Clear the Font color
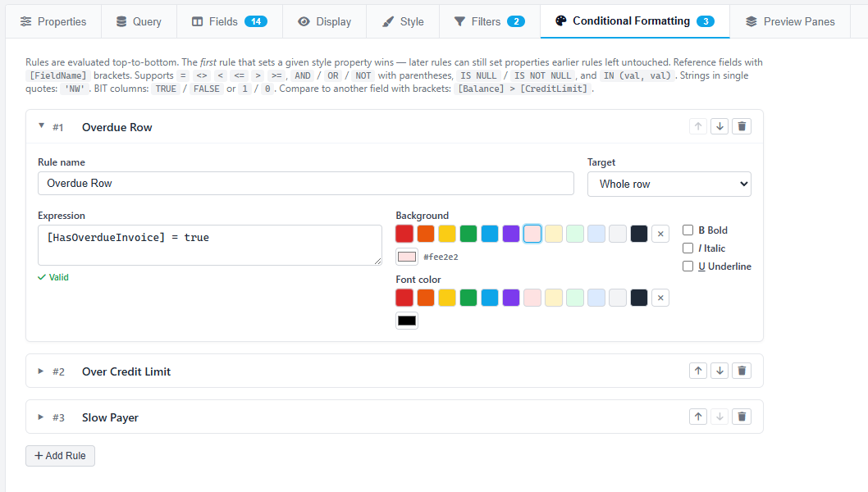Viewport: 868px width, 492px height. pos(660,298)
